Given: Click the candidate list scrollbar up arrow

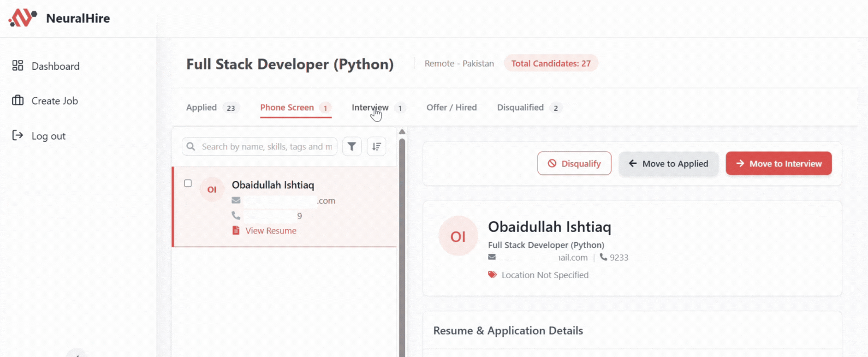Looking at the screenshot, I should point(402,132).
